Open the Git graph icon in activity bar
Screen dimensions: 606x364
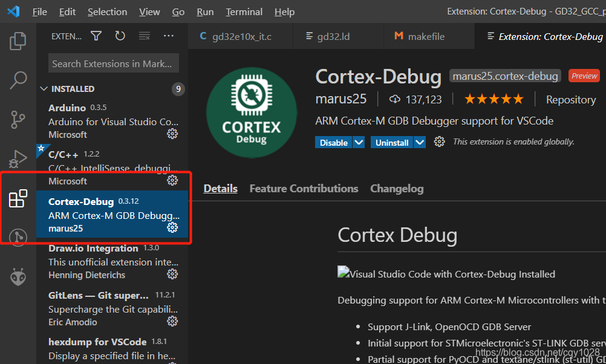pos(18,237)
